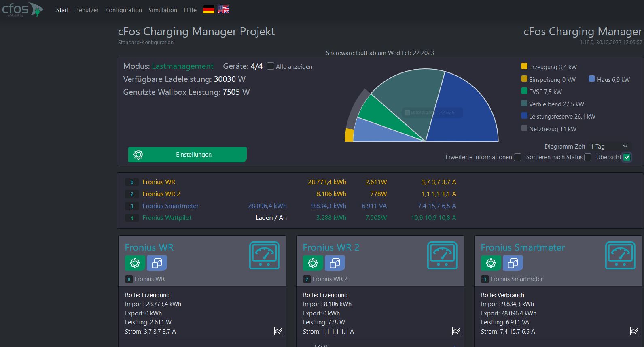Click the cFos eMobility logo
The image size is (644, 347).
23,10
